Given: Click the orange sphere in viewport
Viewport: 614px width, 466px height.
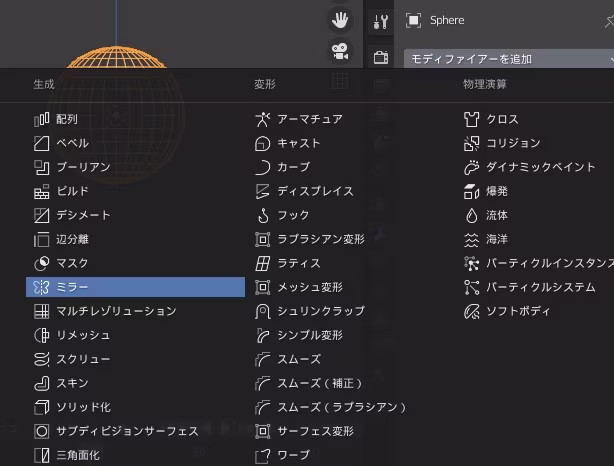Looking at the screenshot, I should click(117, 57).
